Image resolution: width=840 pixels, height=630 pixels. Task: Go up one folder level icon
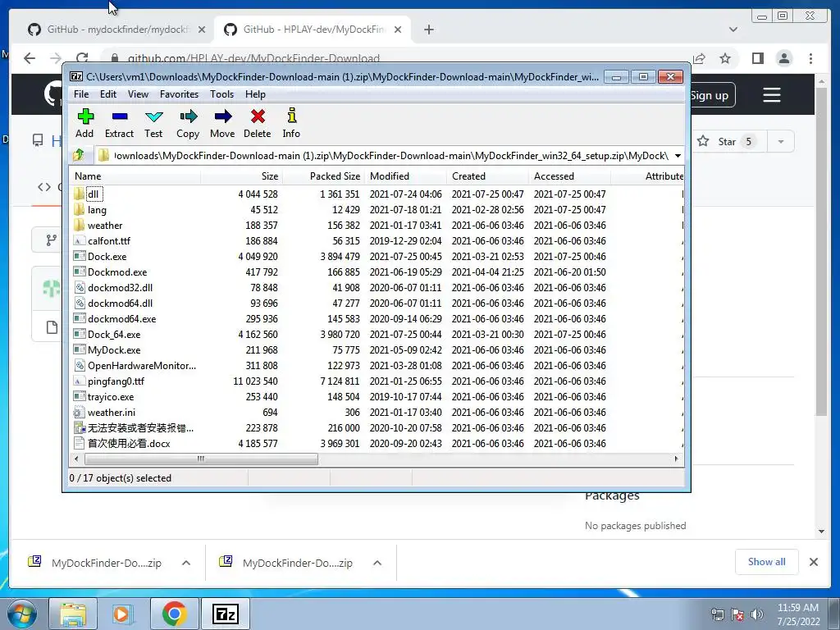point(79,155)
